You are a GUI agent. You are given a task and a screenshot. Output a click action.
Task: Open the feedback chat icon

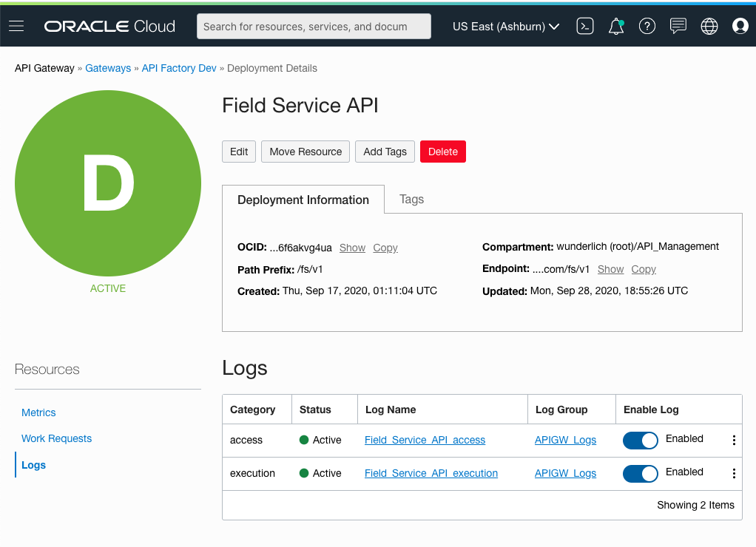pos(678,26)
